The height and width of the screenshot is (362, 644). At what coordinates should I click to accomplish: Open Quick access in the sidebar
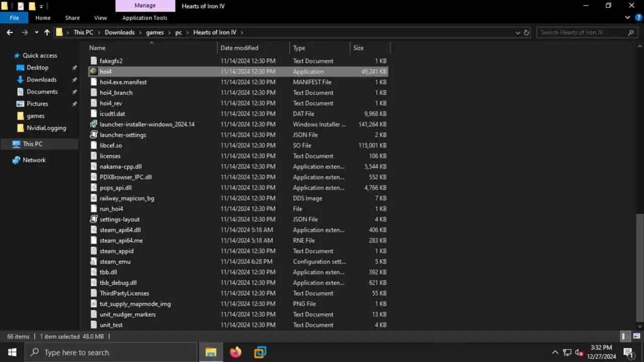(40, 55)
